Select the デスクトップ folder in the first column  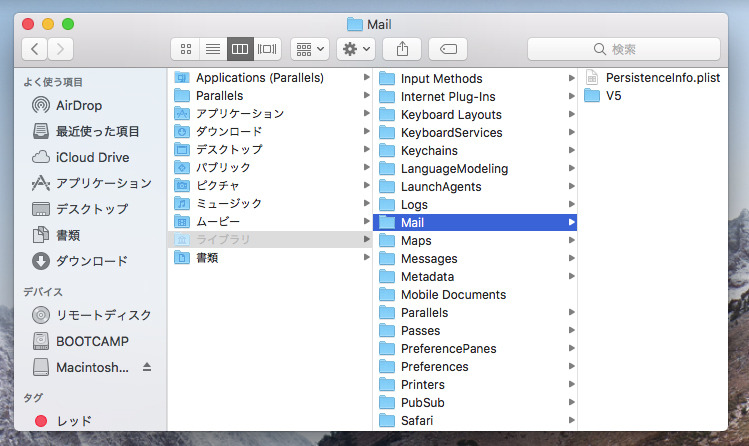point(271,149)
